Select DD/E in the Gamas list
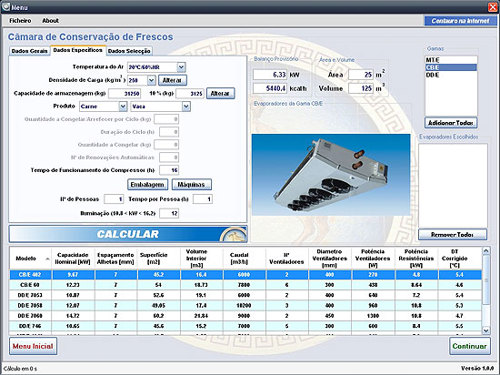This screenshot has width=500, height=375. pos(451,75)
